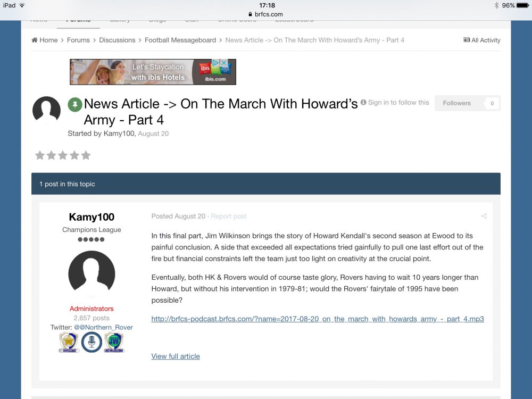This screenshot has height=399, width=532.
Task: Click the green JW shield badge
Action: point(114,342)
